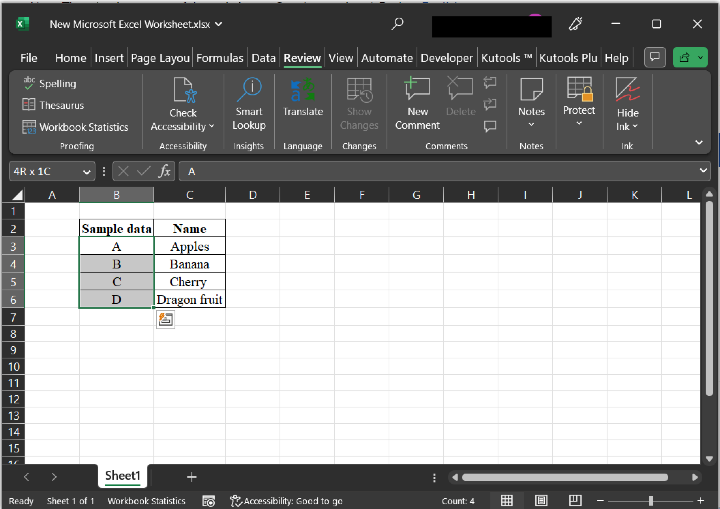Image resolution: width=720 pixels, height=509 pixels.
Task: Select Normal view in status bar
Action: click(507, 500)
